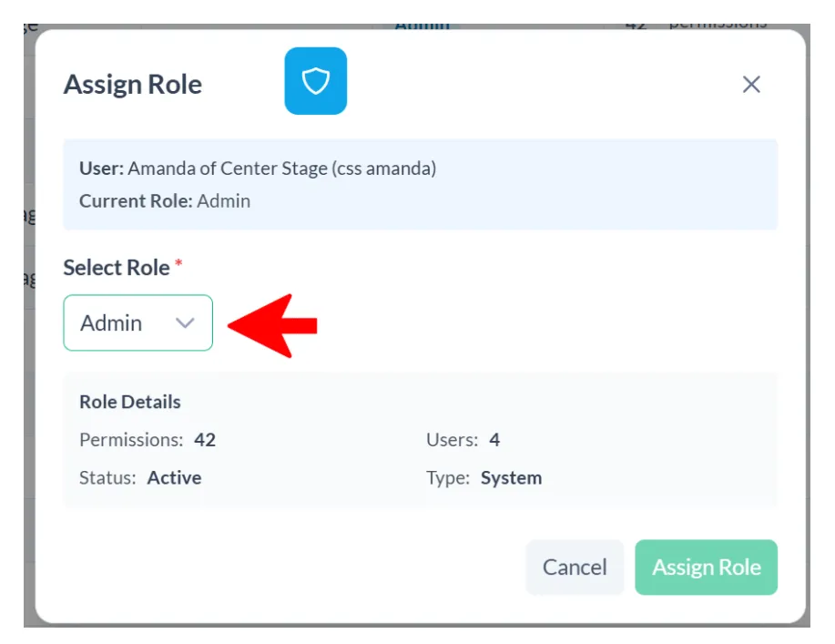This screenshot has width=835, height=644.
Task: Click the Role Details heading
Action: tap(130, 402)
